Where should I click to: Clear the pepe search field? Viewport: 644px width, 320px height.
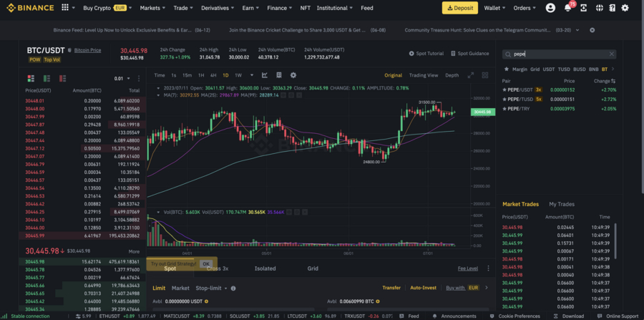(612, 54)
